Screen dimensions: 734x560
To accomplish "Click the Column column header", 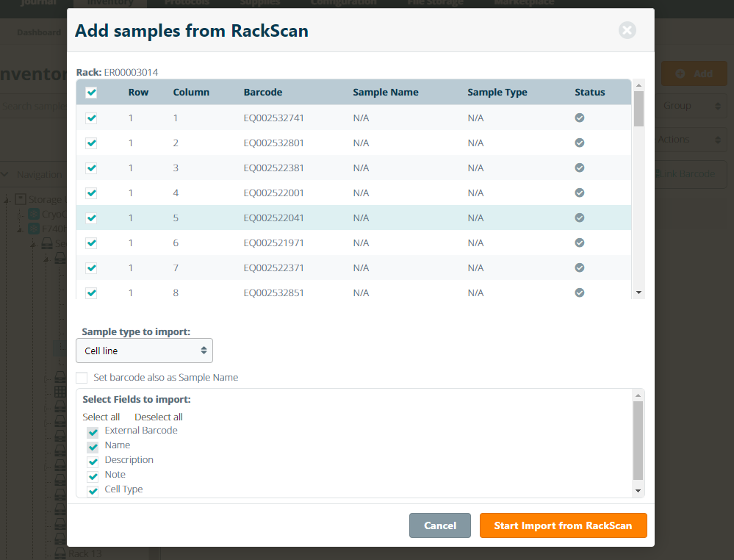I will (191, 93).
